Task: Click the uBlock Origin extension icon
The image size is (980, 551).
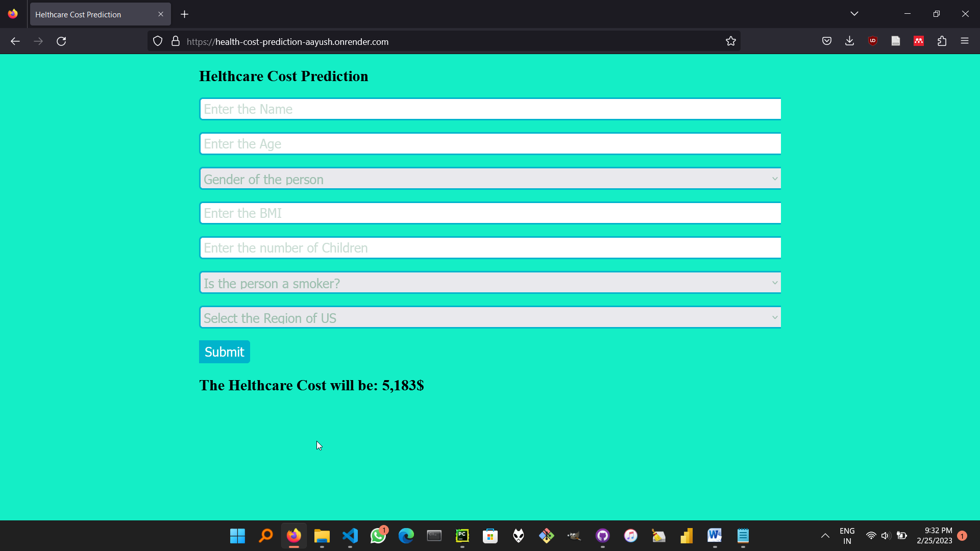Action: click(x=873, y=41)
